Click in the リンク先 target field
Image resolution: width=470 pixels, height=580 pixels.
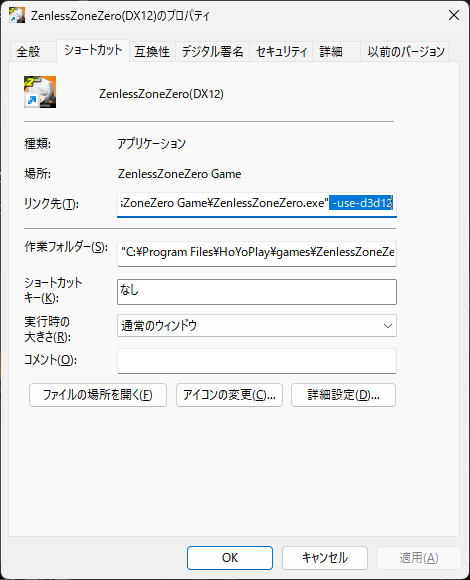pos(257,204)
